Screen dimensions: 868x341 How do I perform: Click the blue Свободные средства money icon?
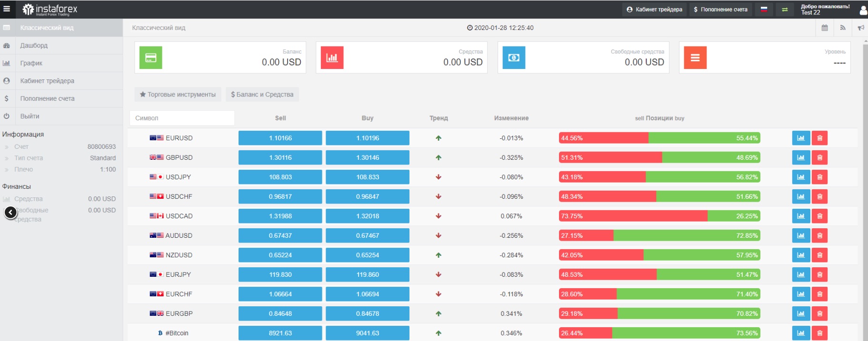pos(514,58)
